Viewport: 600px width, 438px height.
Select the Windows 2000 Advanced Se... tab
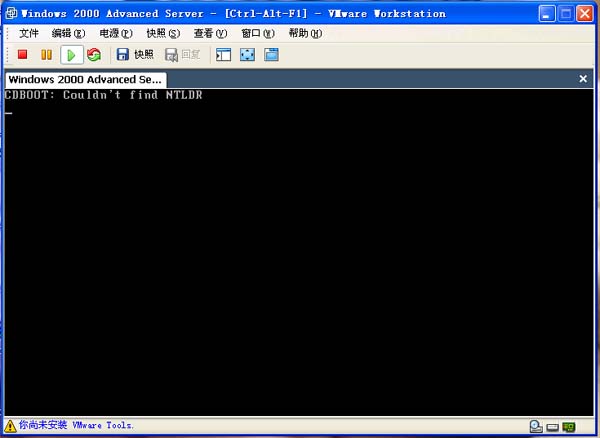(x=86, y=80)
